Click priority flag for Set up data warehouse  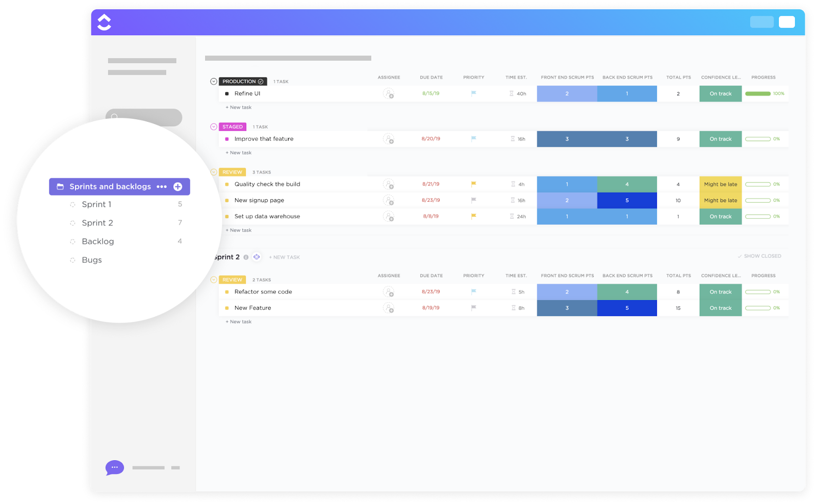coord(474,216)
